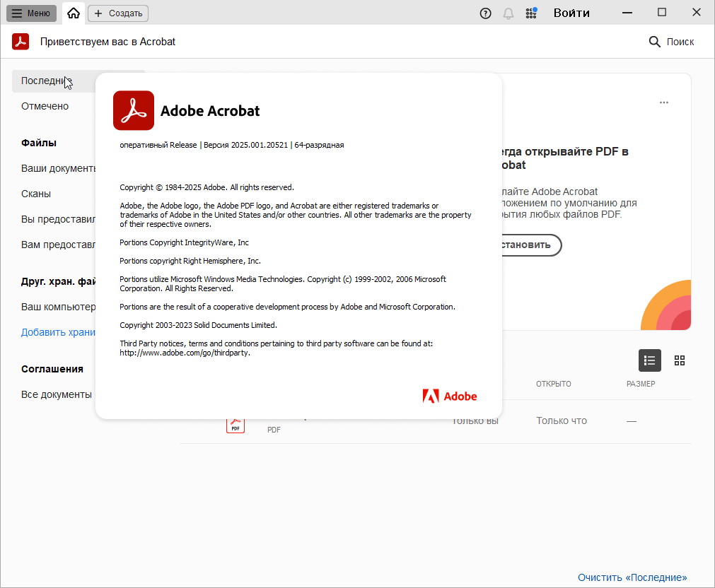Click the Установить default app button
The image size is (715, 588).
click(532, 245)
